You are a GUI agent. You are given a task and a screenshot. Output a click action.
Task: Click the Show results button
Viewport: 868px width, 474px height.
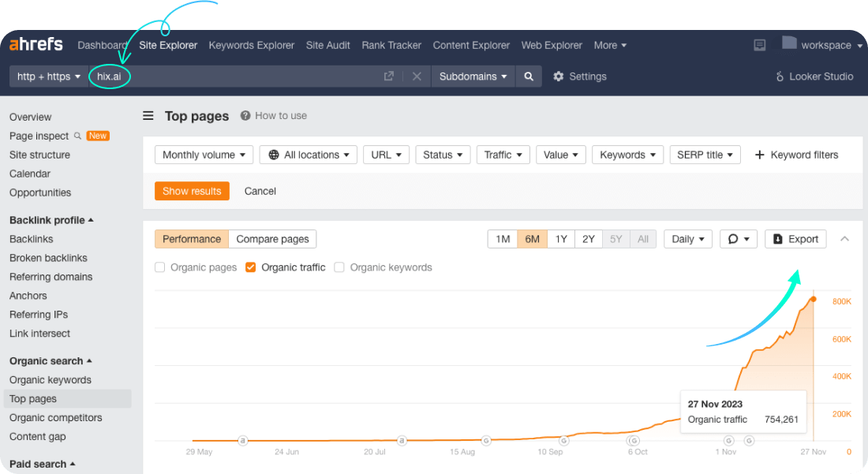coord(192,191)
